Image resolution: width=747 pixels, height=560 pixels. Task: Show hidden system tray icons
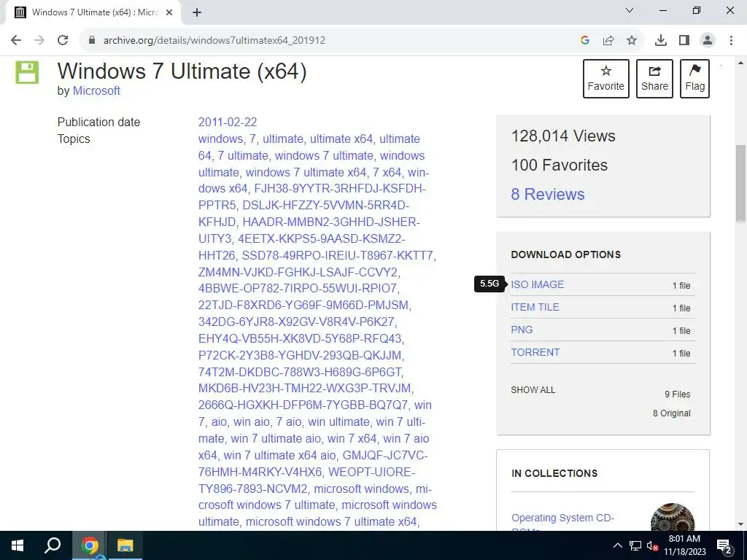point(617,545)
